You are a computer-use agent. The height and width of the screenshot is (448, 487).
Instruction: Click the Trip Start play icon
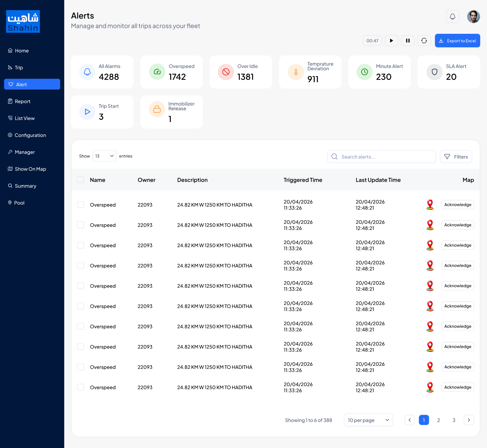pyautogui.click(x=87, y=112)
